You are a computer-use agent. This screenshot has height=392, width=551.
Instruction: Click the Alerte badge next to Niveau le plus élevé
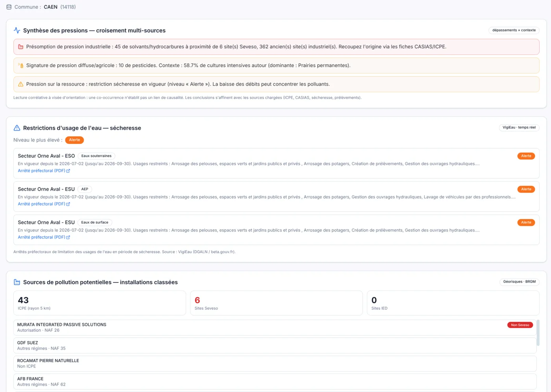[74, 140]
